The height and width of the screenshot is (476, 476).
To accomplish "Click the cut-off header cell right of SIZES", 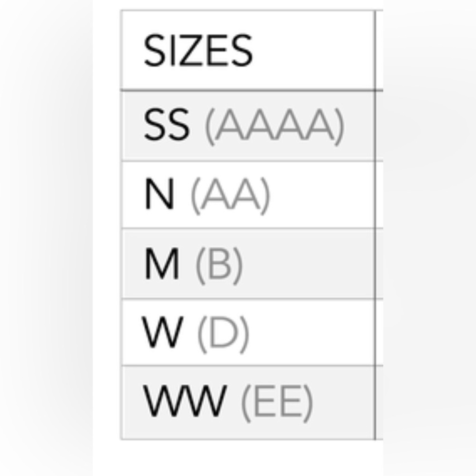I will click(x=379, y=50).
